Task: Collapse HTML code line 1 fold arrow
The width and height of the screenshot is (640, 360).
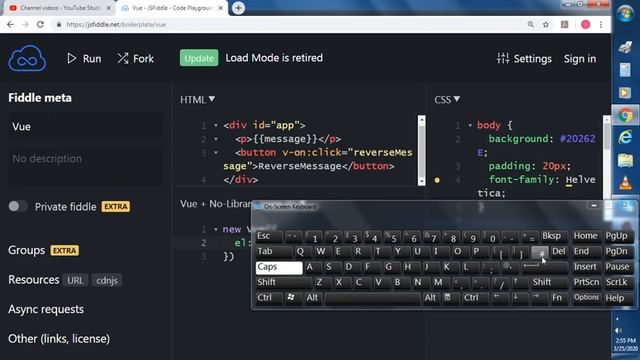Action: click(216, 125)
